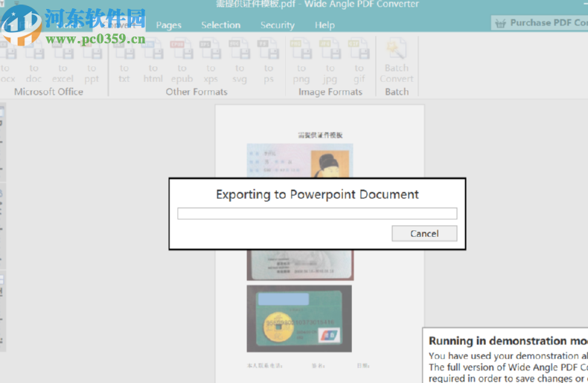Convert PDF to svg
This screenshot has width=588, height=383.
coord(240,61)
